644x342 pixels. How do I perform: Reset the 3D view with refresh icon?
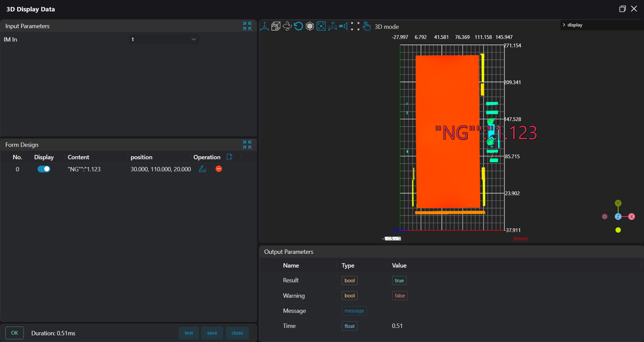coord(298,26)
